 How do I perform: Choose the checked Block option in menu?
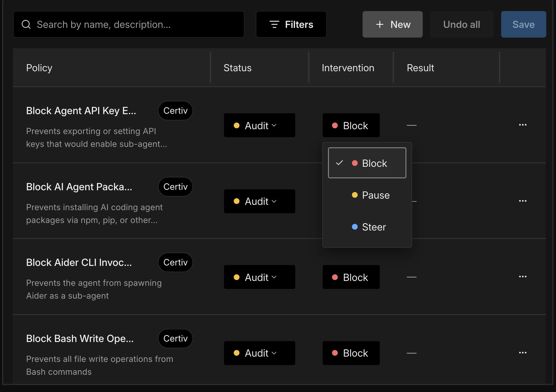[367, 163]
